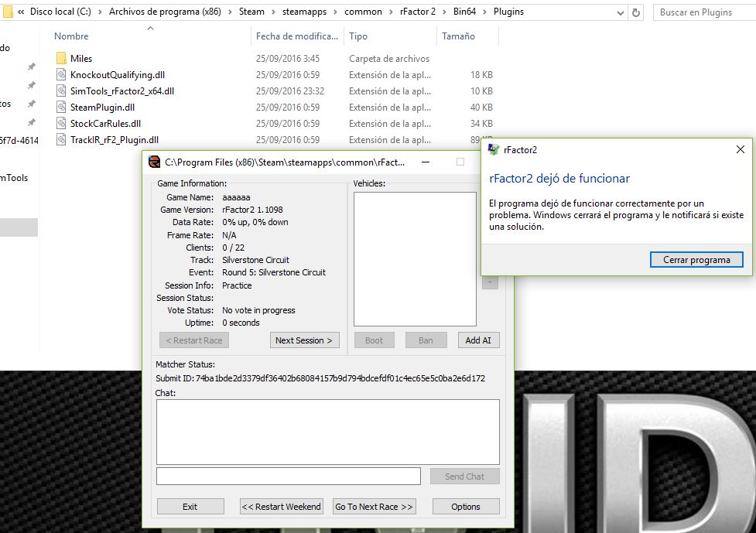The width and height of the screenshot is (756, 533).
Task: Open the server Options button
Action: click(x=466, y=507)
